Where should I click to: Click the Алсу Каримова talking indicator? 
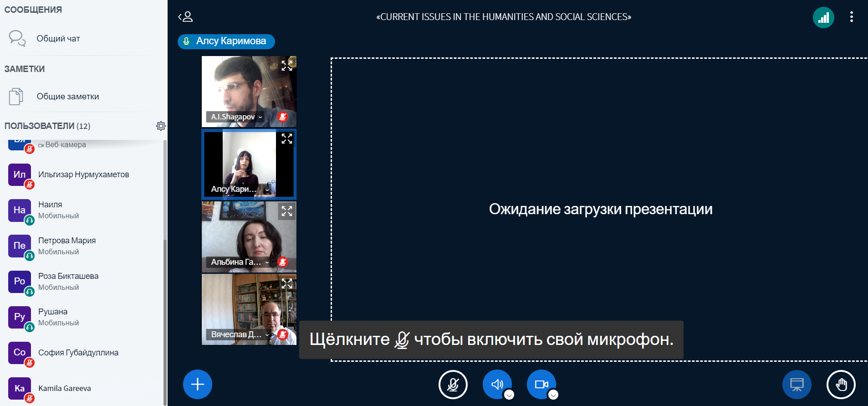tap(226, 41)
